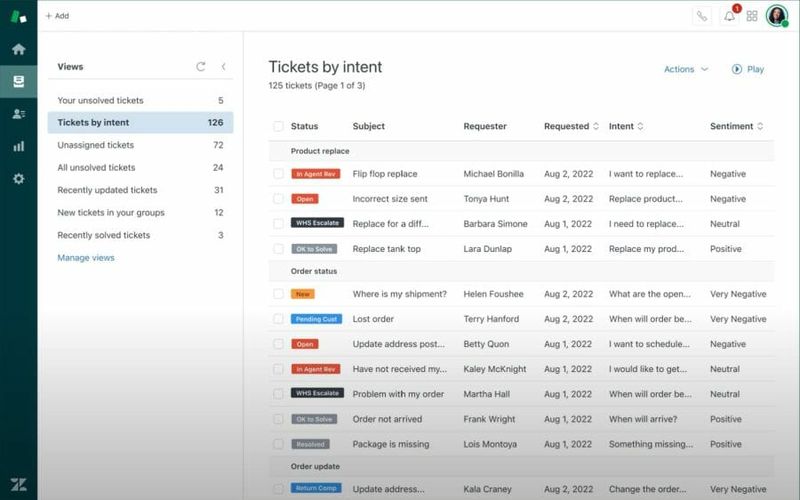Select New tickets in your groups view

pos(140,212)
